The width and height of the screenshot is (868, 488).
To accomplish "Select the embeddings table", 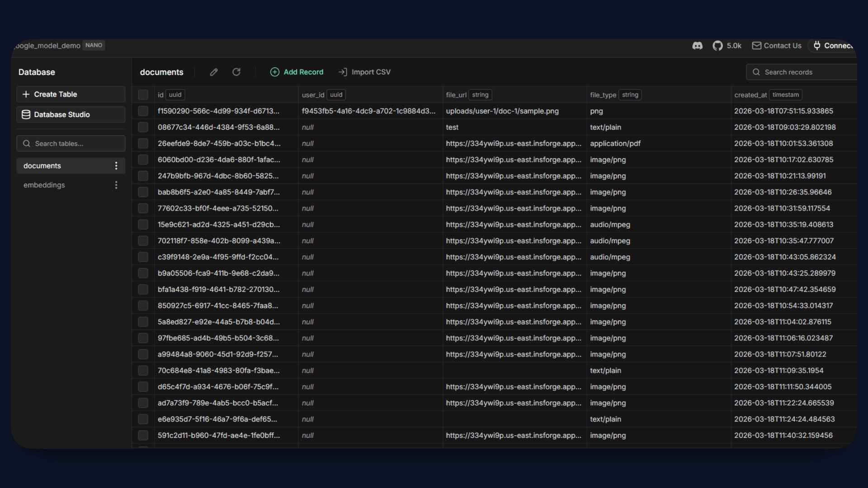I will point(44,185).
